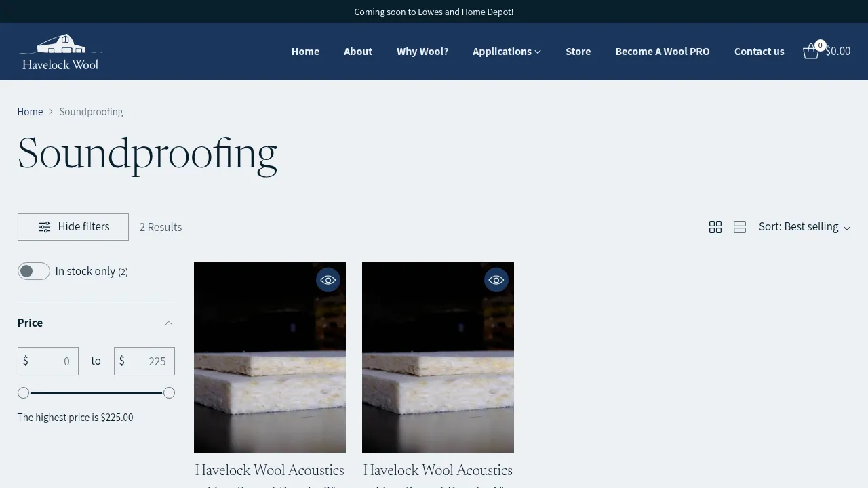Focus the minimum price input field
This screenshot has height=488, width=868.
click(48, 361)
